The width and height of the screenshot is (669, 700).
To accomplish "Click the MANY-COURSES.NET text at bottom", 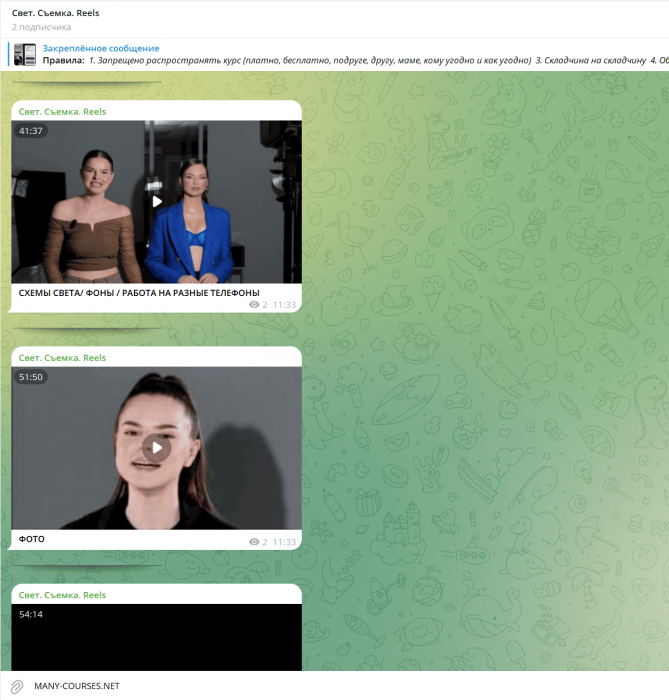I will tap(77, 686).
